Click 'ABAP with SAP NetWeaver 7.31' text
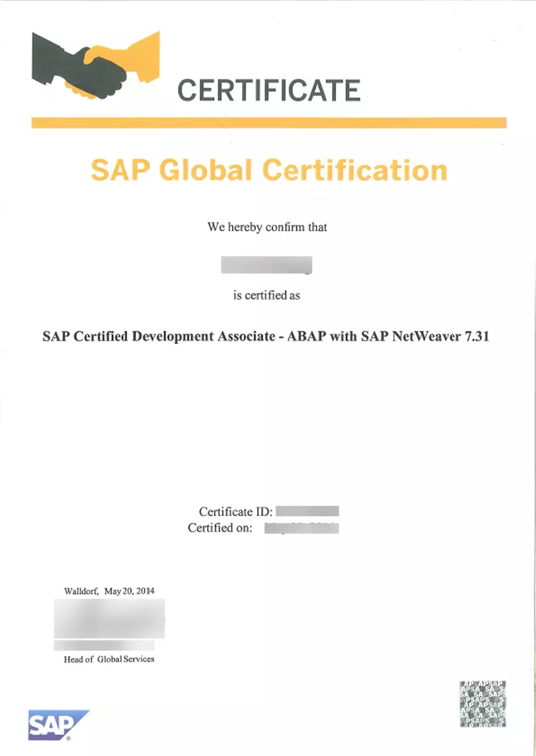Screen dimensions: 536x756 pyautogui.click(x=388, y=336)
